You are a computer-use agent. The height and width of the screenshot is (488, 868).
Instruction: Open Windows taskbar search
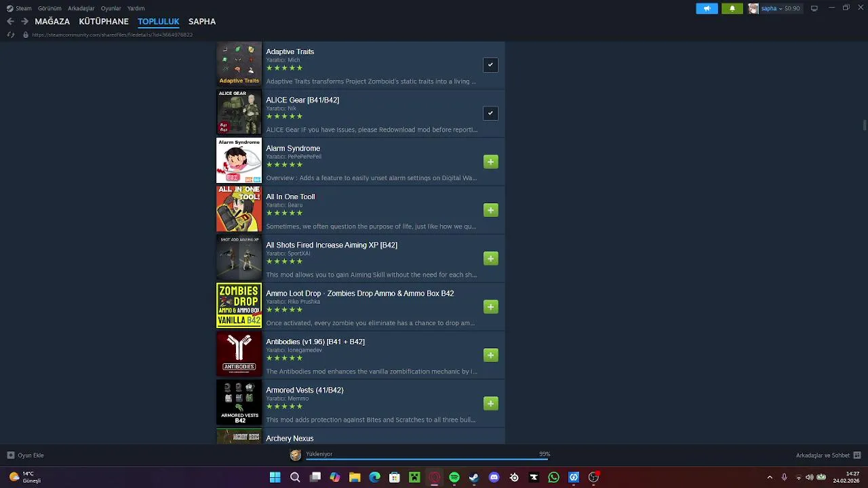coord(295,477)
